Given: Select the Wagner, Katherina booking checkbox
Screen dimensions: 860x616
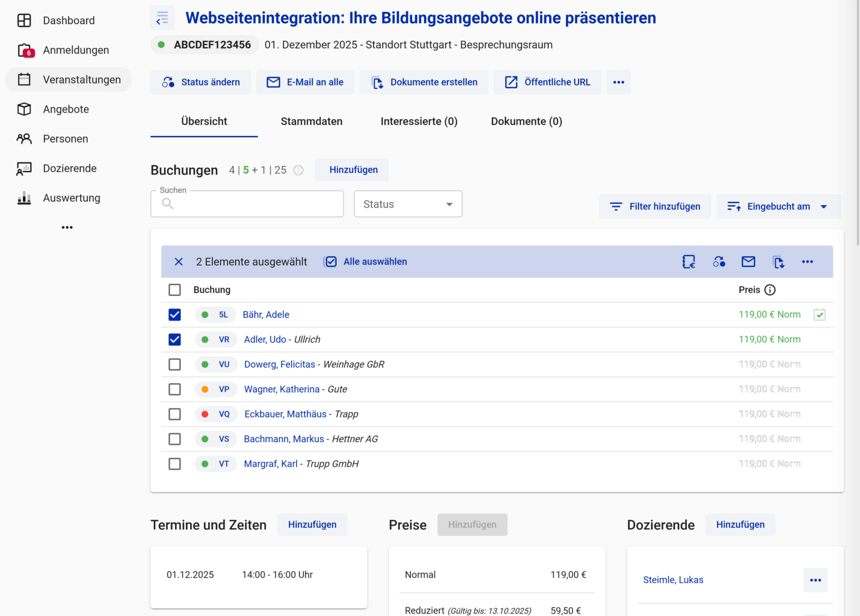Looking at the screenshot, I should click(x=174, y=389).
